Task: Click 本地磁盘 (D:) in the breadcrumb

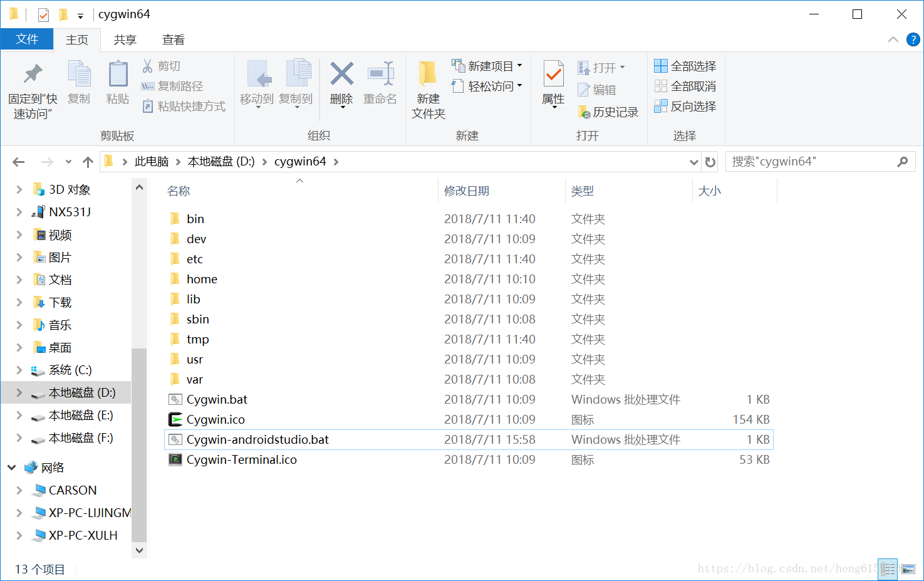Action: [x=221, y=162]
